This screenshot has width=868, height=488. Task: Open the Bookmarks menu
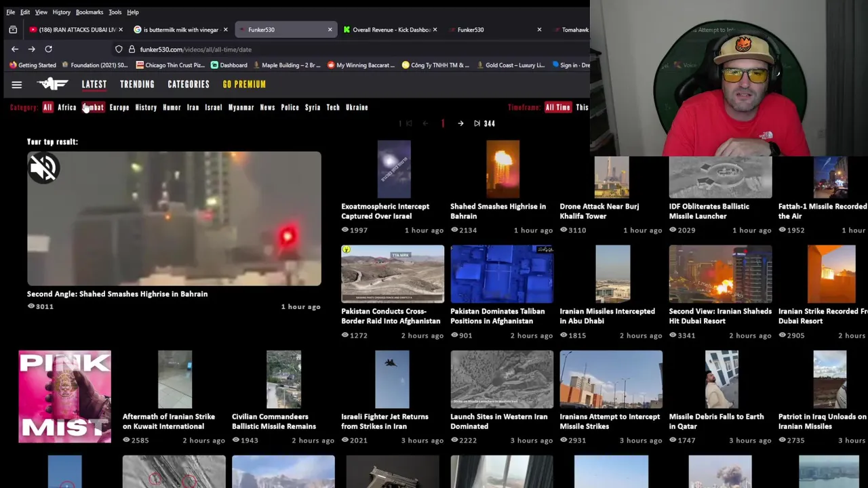[89, 12]
